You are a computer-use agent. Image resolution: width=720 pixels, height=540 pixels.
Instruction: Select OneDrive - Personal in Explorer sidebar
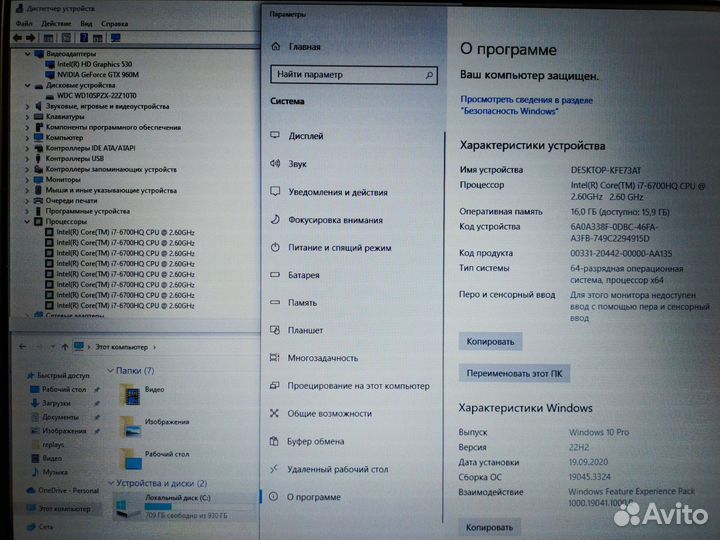tap(68, 490)
